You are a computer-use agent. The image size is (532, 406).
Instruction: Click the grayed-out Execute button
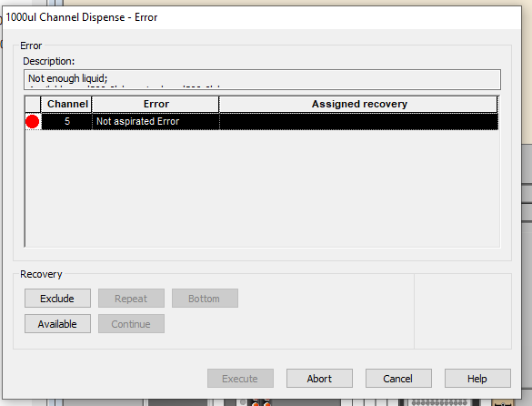click(x=240, y=379)
